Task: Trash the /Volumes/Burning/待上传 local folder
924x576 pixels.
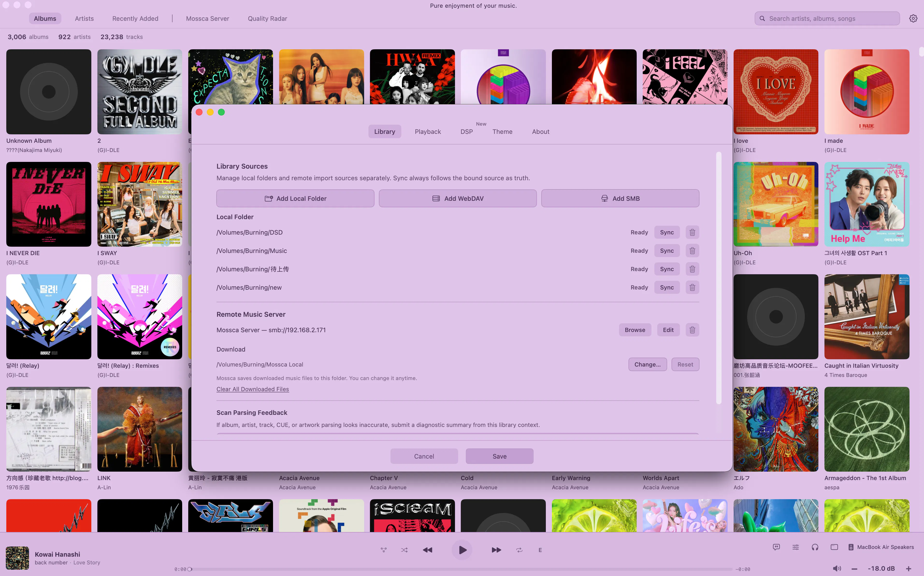Action: [692, 269]
